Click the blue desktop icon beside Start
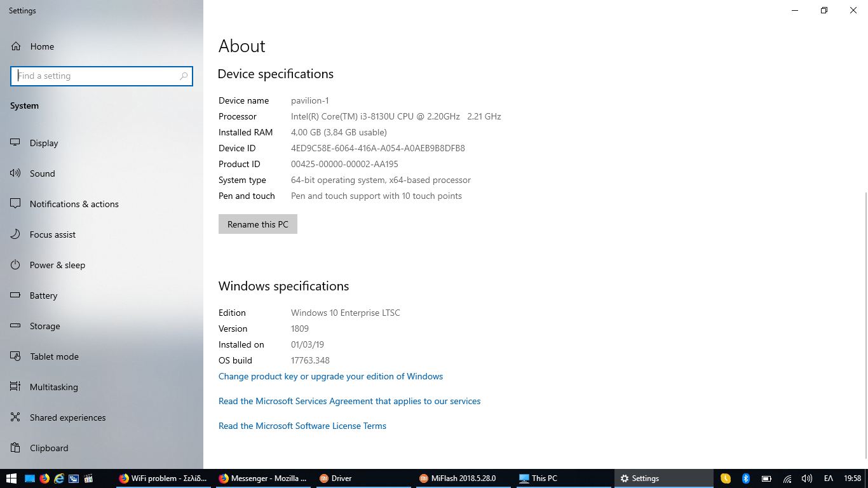868x488 pixels. click(29, 478)
